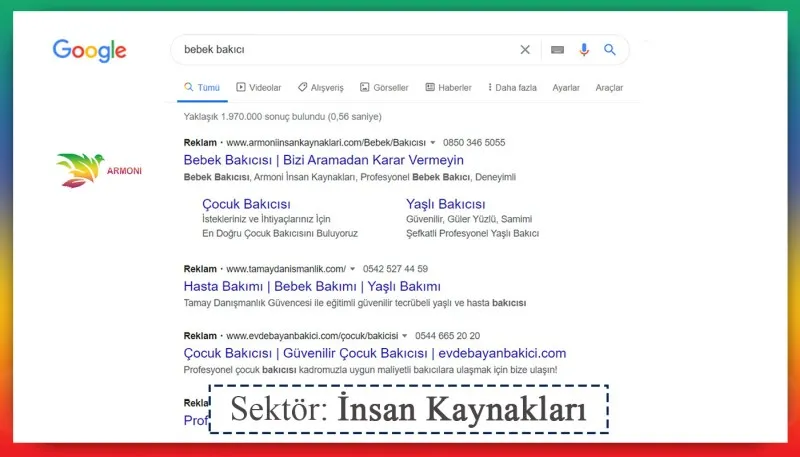Viewport: 800px width, 457px height.
Task: Open Ayarlar settings
Action: tap(566, 88)
